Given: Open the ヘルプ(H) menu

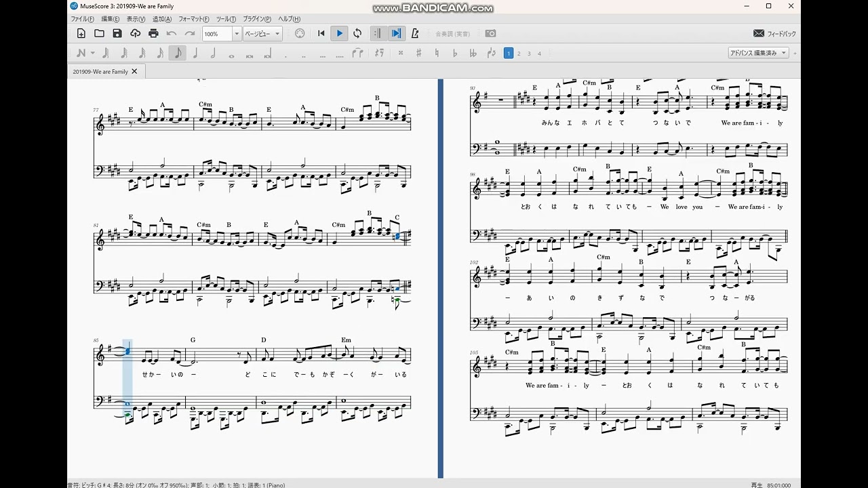Looking at the screenshot, I should (x=290, y=19).
